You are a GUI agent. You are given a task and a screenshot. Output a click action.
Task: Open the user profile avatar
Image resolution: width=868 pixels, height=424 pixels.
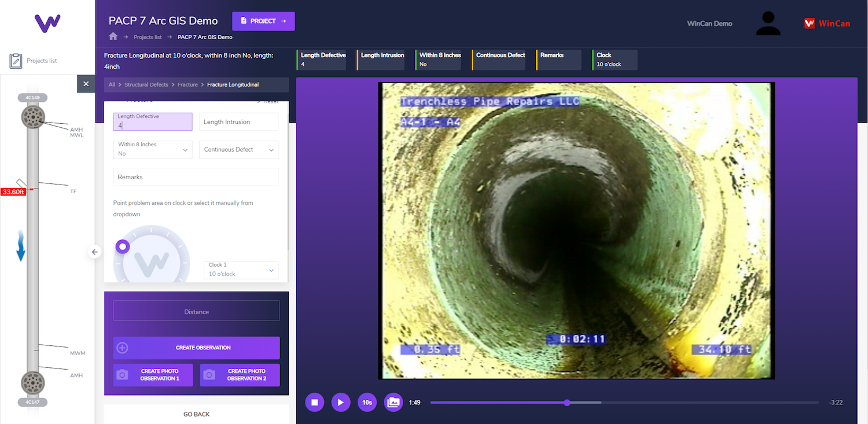[768, 24]
